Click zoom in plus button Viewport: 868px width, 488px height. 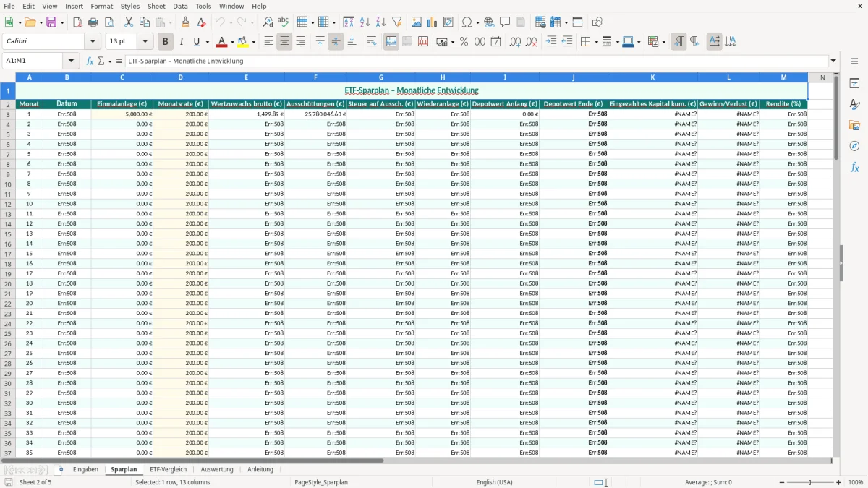(839, 482)
